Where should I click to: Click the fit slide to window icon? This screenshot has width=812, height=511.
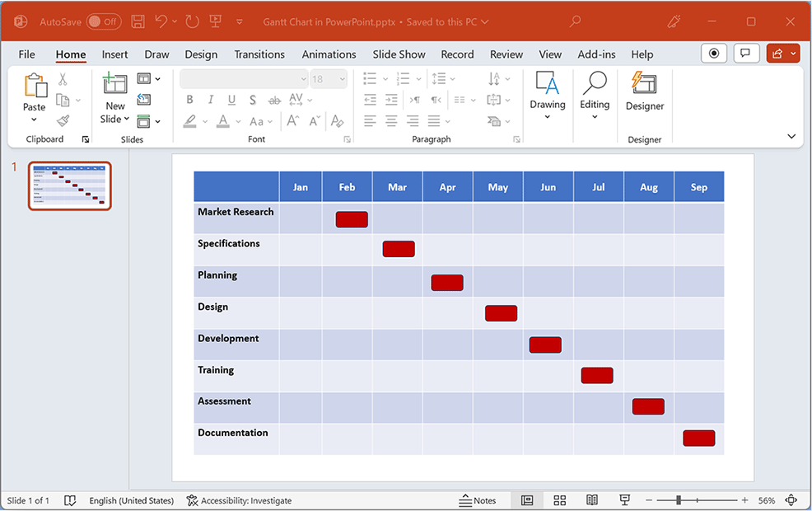[791, 500]
